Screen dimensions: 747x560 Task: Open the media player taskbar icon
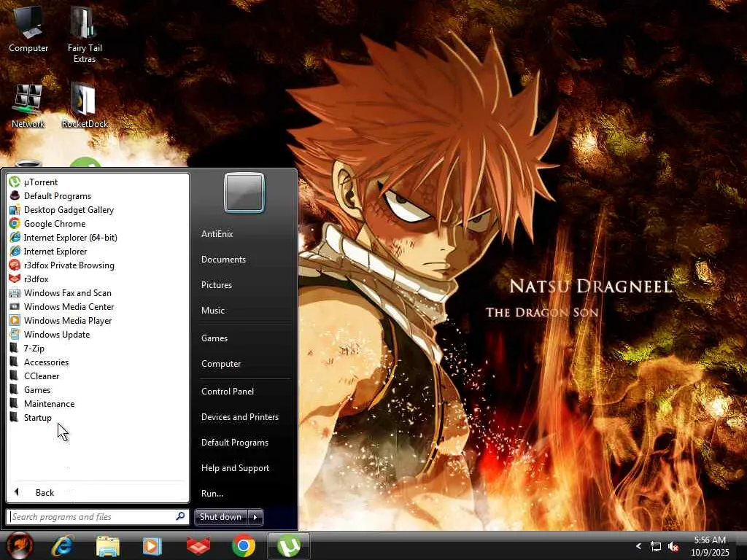152,545
